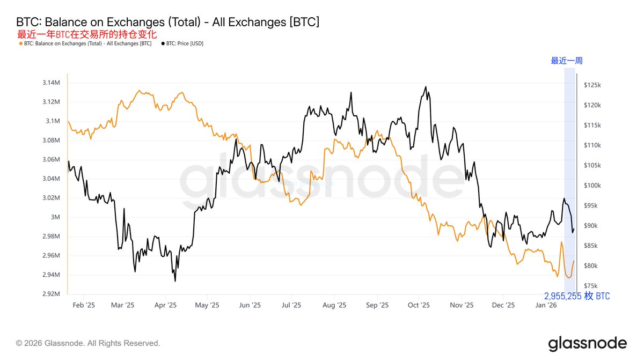Click the '2,955,255 枚 BTC' value annotation
The width and height of the screenshot is (644, 362).
[x=577, y=296]
